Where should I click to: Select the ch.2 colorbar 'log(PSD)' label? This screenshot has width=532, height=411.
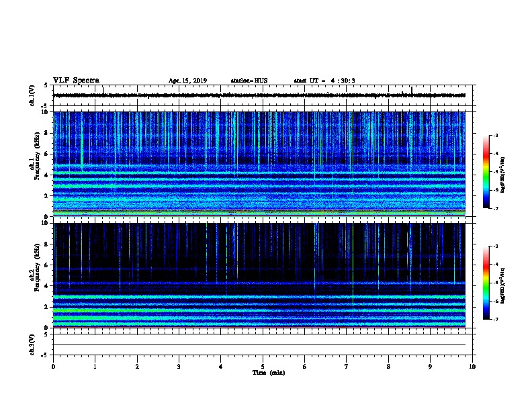(503, 285)
